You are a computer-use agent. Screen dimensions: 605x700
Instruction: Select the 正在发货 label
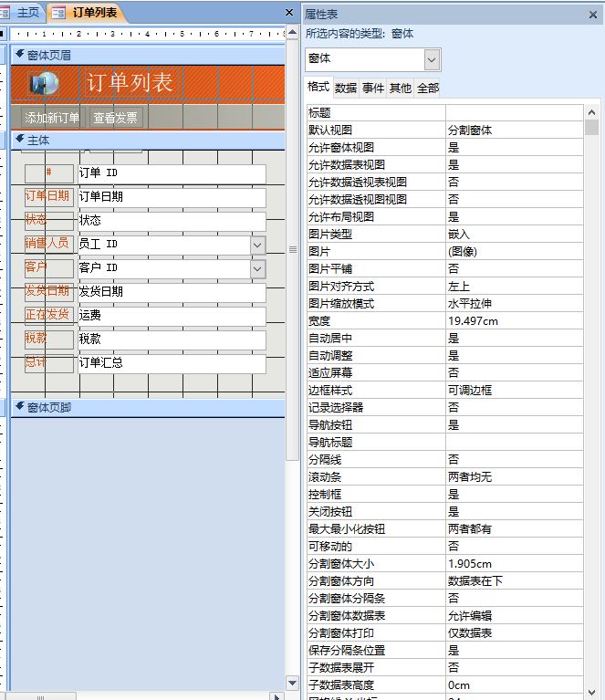click(49, 315)
